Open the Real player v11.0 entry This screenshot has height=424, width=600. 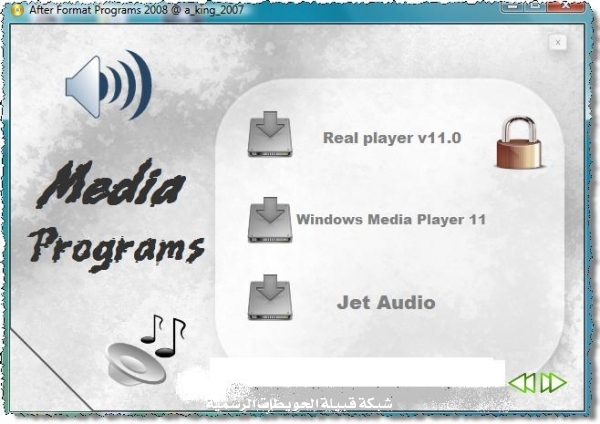pyautogui.click(x=392, y=138)
